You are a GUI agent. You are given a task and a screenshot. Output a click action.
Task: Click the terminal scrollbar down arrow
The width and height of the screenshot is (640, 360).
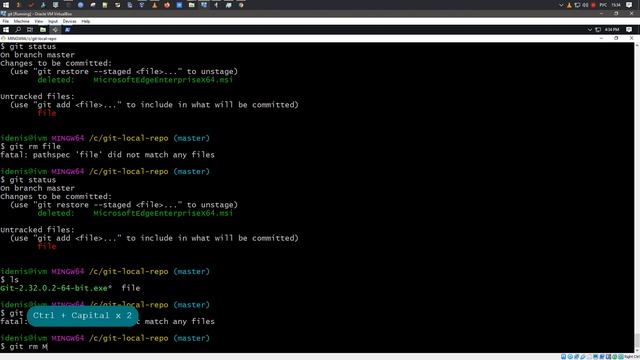[x=637, y=350]
